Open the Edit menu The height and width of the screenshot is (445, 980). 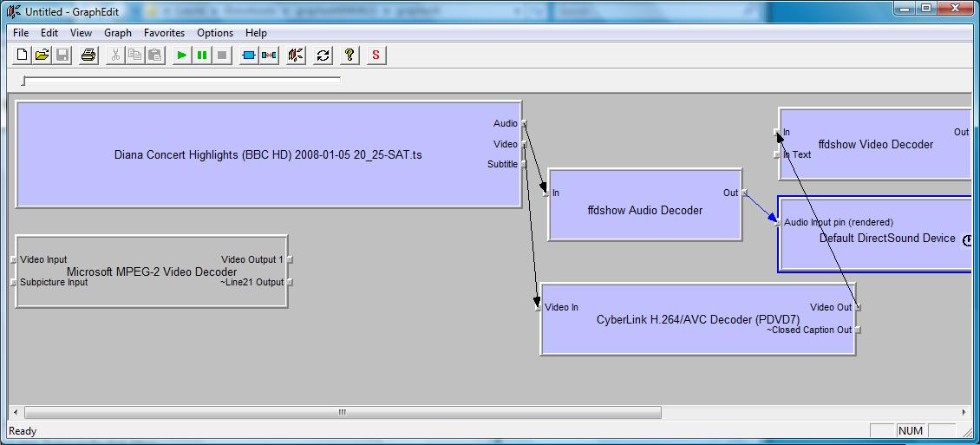(49, 32)
